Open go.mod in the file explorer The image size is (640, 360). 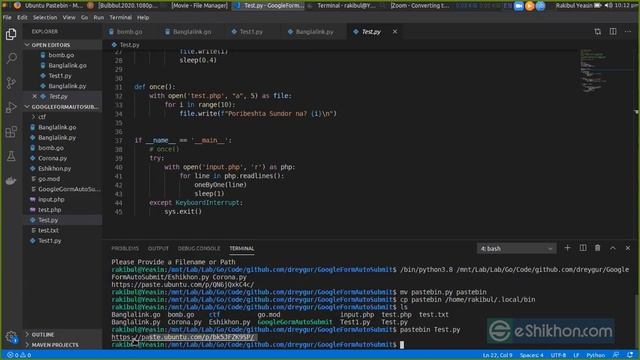point(49,179)
